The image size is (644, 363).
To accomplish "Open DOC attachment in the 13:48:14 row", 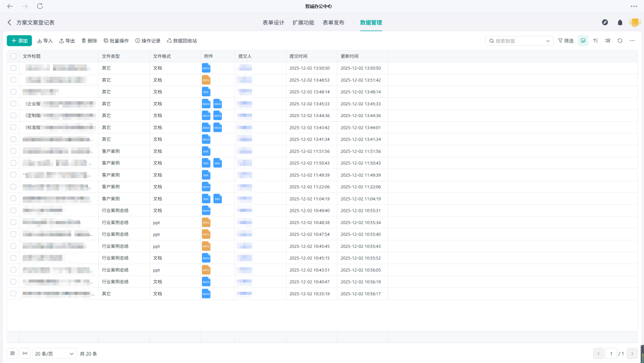I will [x=206, y=92].
